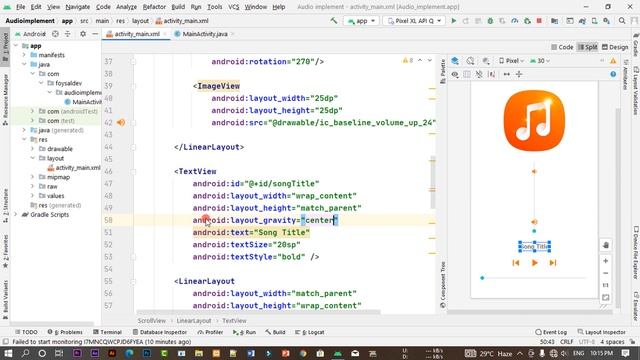Click Attach Debugger to Android Process icon

pyautogui.click(x=527, y=21)
